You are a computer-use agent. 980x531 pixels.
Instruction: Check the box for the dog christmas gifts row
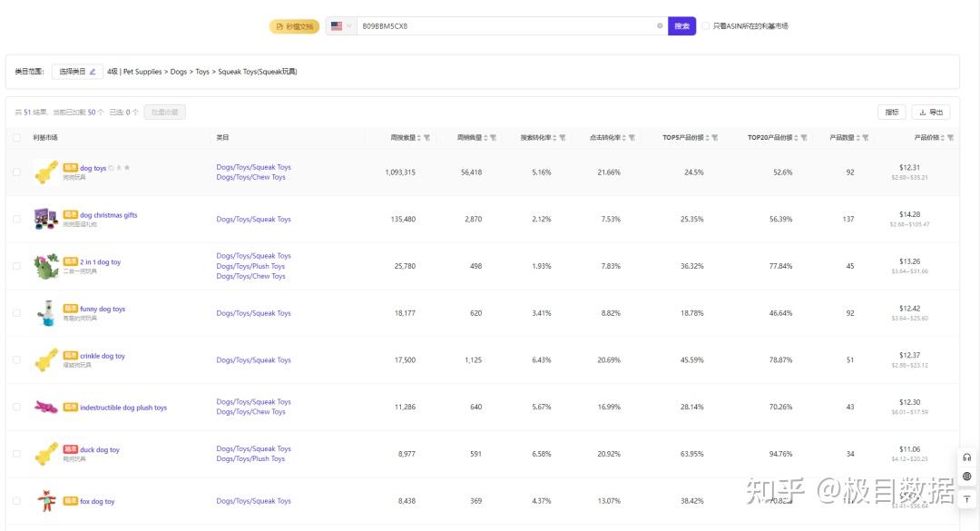tap(16, 219)
